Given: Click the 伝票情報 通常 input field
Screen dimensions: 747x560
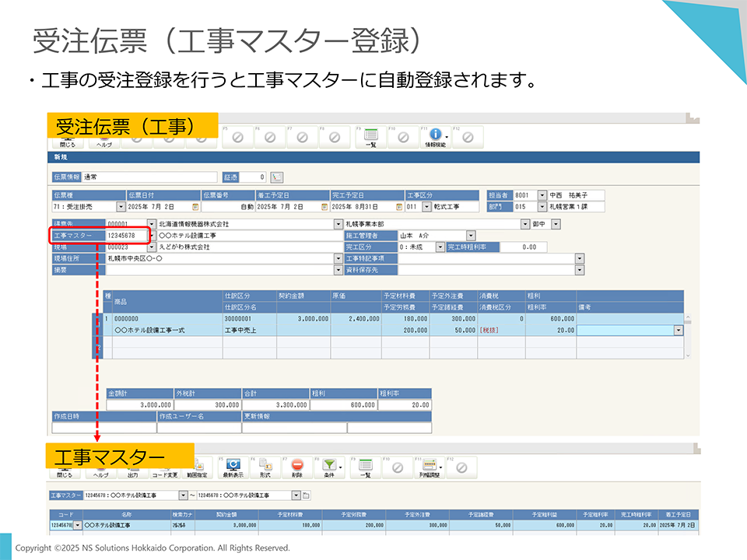Looking at the screenshot, I should click(x=148, y=177).
